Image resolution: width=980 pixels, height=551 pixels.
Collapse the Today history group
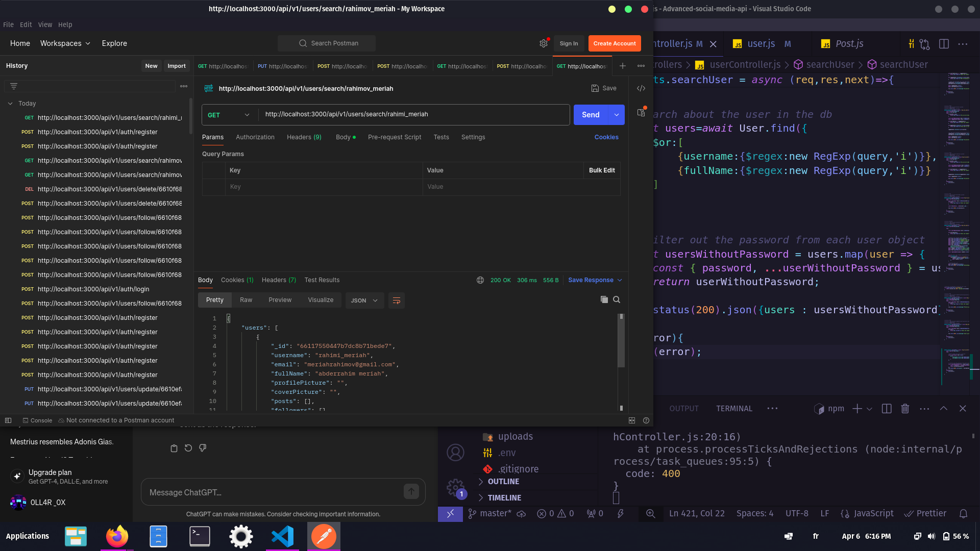(x=10, y=104)
